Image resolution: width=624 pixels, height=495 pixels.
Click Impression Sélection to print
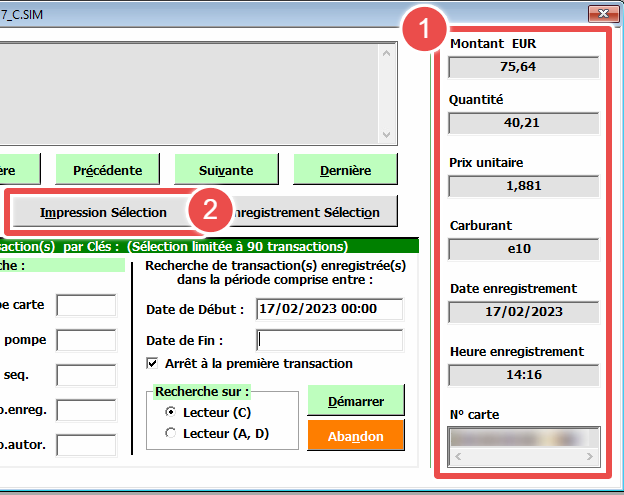(x=103, y=212)
